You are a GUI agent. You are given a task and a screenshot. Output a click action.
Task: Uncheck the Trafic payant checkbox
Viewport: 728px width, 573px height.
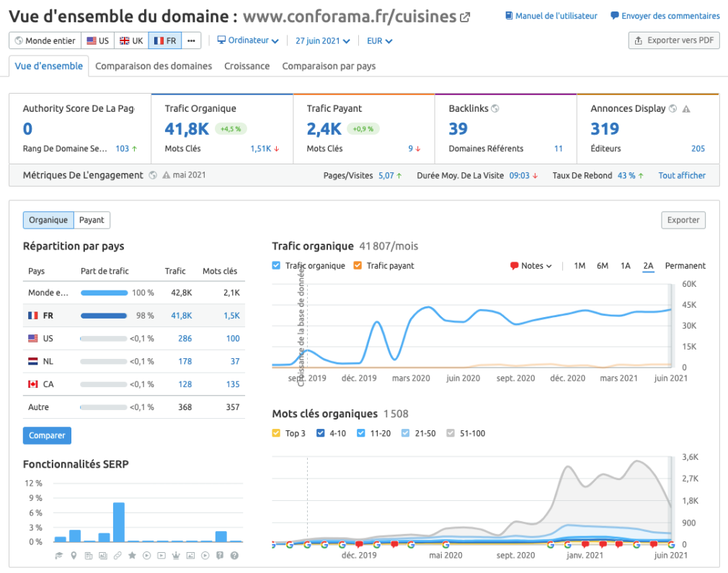(358, 266)
